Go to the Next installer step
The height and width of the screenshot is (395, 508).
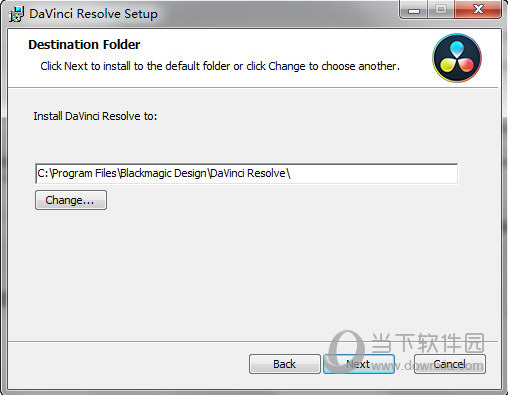coord(359,364)
